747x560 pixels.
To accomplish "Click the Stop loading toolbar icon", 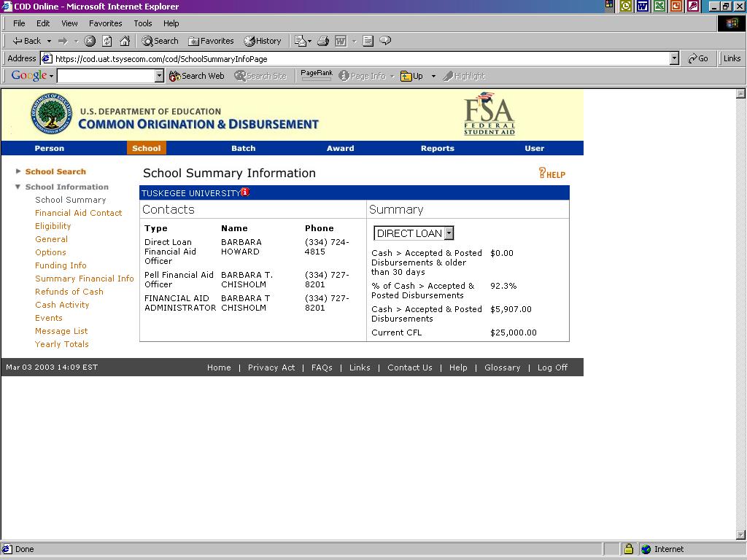I will (90, 41).
